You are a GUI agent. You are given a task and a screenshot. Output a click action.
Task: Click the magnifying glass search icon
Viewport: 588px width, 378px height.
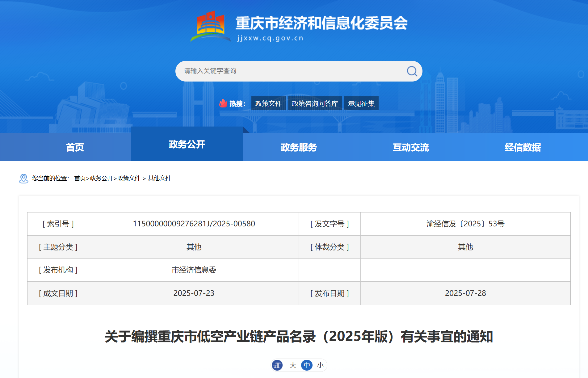point(412,71)
